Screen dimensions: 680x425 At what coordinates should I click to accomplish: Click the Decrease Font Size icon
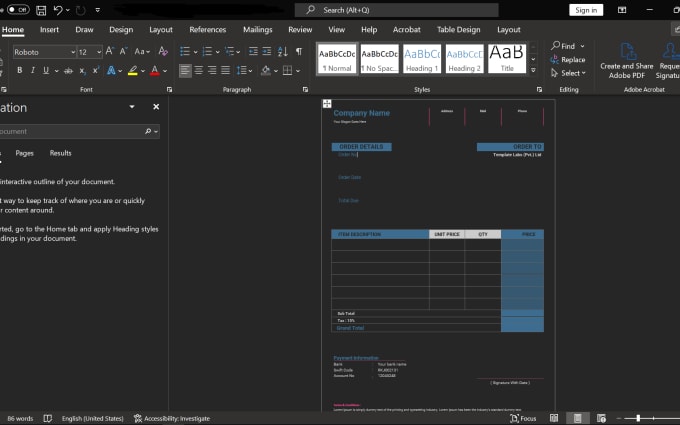tap(123, 51)
